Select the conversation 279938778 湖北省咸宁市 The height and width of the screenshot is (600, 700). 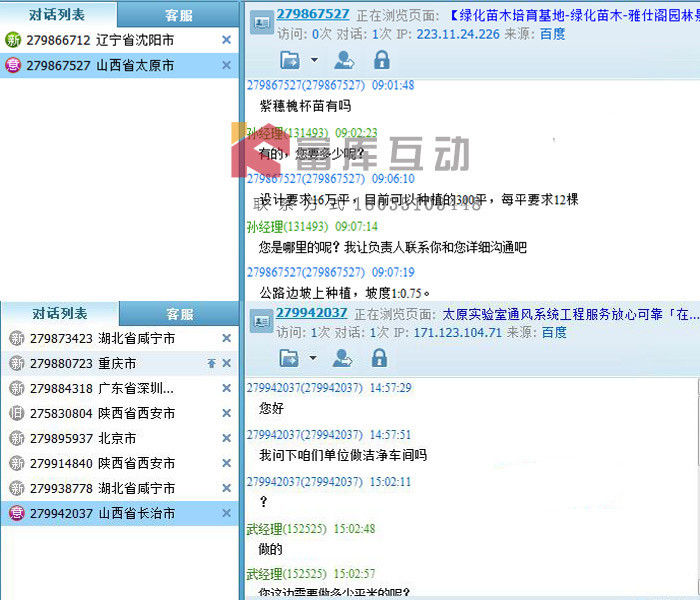coord(120,488)
